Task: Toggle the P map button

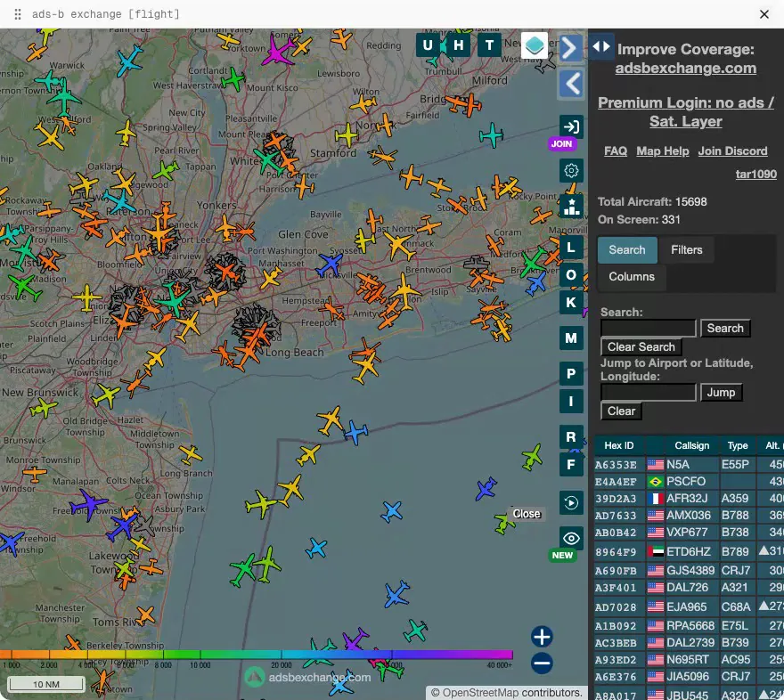Action: click(571, 374)
